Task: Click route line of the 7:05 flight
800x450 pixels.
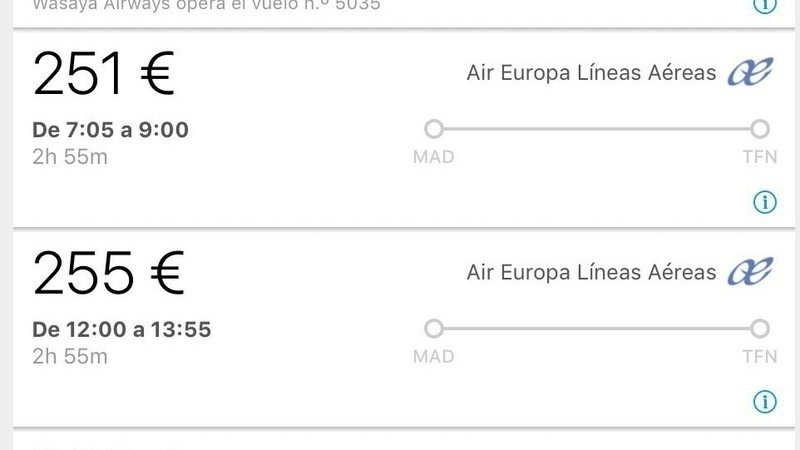Action: click(596, 129)
